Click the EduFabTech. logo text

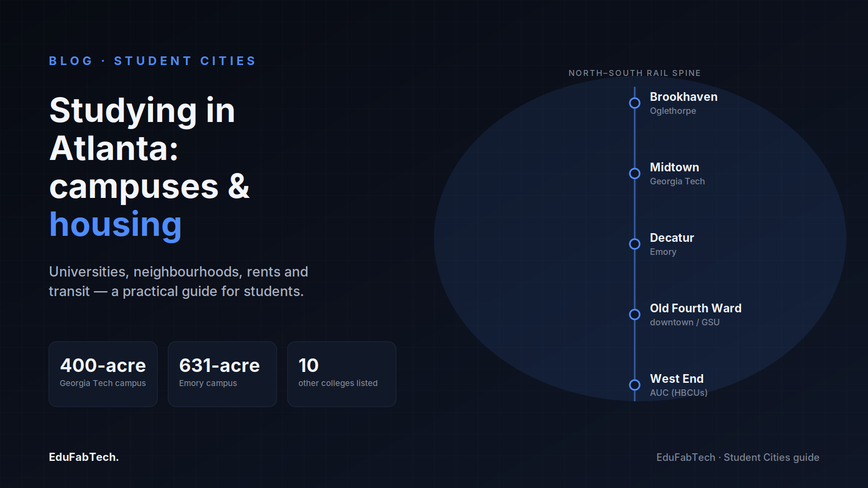84,457
